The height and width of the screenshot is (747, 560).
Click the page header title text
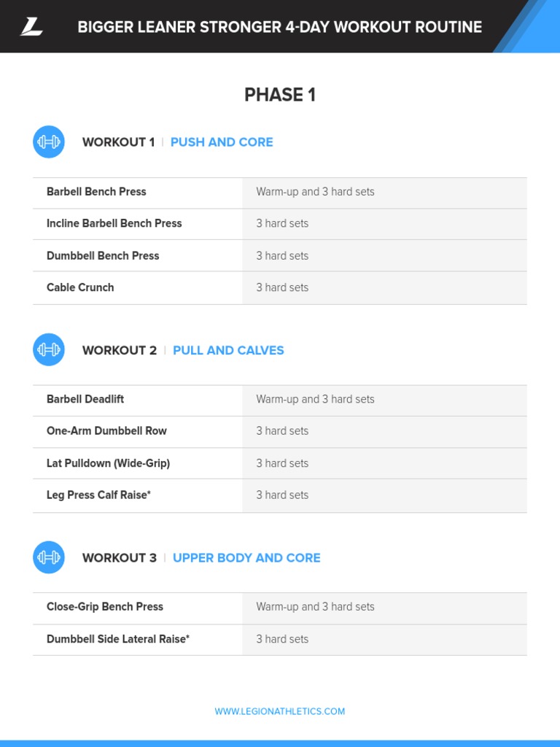click(x=279, y=27)
